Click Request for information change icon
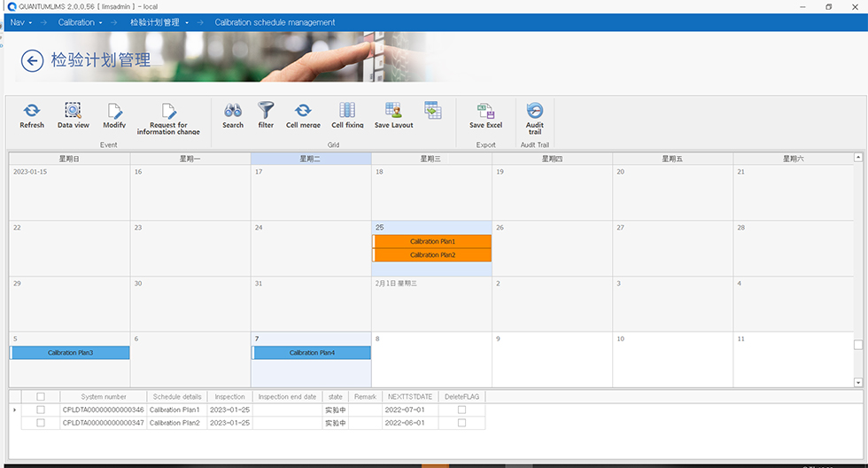The height and width of the screenshot is (468, 868). click(168, 112)
